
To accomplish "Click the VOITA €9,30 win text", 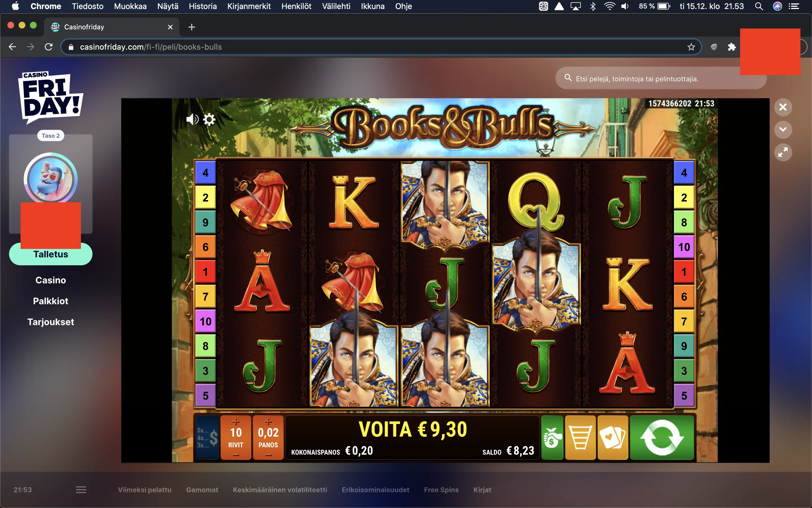I will (413, 429).
